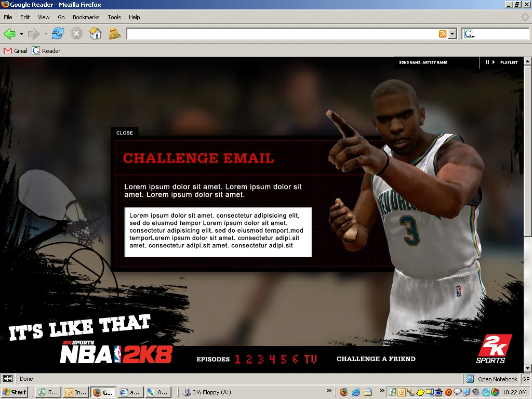Click the yellow sticky note tray icon
532x399 pixels.
tap(420, 393)
